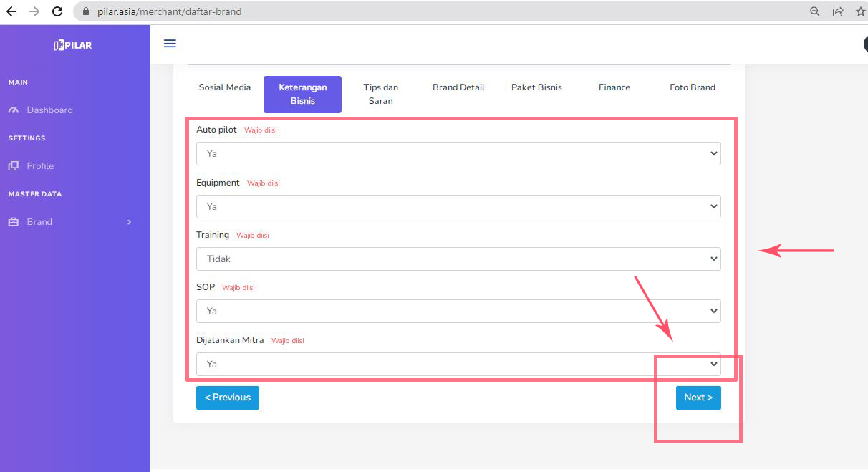Screen dimensions: 868x472
Task: Open the Training dropdown
Action: 458,259
